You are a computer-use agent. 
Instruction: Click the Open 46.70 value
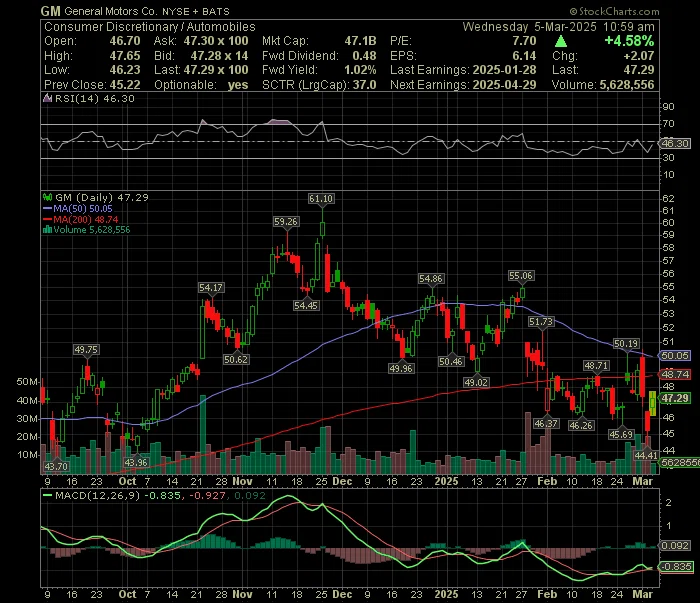point(125,41)
